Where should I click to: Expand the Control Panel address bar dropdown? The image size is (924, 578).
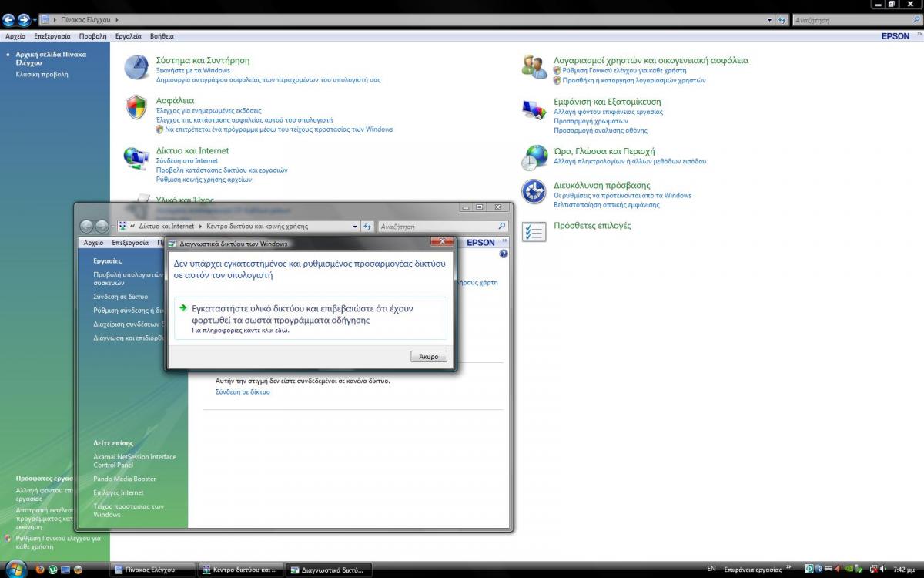(770, 19)
